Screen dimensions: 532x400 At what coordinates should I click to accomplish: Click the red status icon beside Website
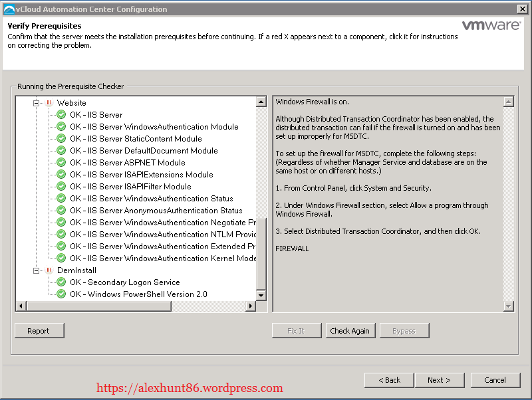tap(49, 102)
